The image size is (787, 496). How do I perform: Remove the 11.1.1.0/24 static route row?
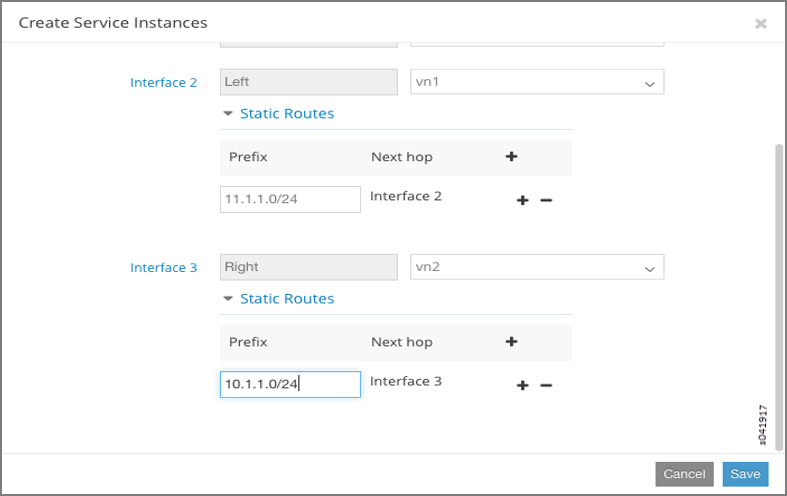coord(546,200)
